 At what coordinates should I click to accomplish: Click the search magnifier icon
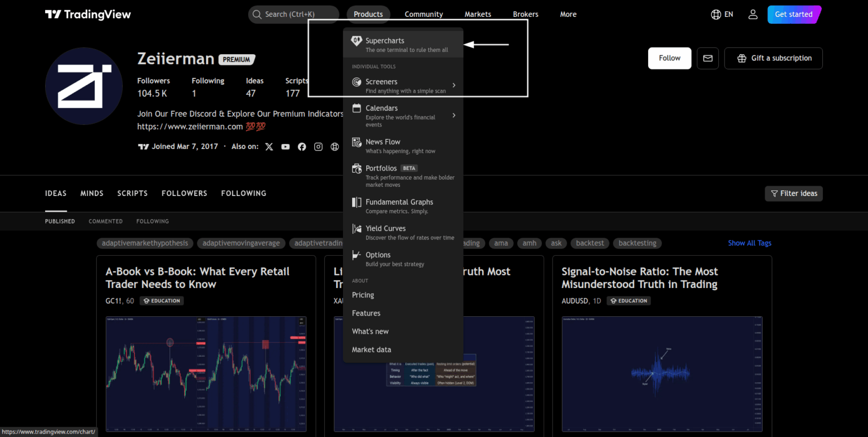(x=257, y=14)
